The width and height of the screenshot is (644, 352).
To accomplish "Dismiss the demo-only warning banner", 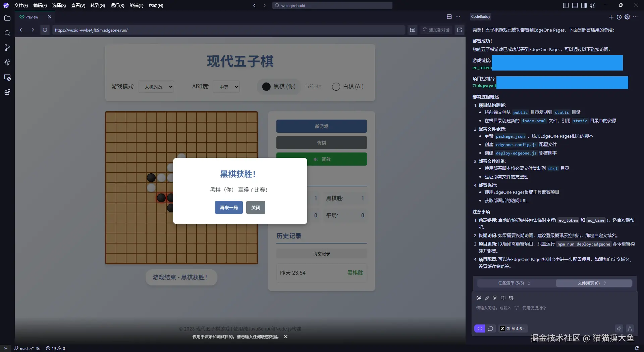I will click(286, 337).
